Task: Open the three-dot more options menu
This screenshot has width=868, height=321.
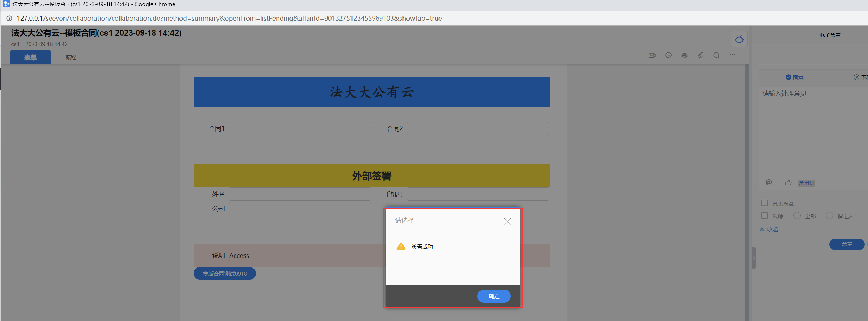Action: [x=733, y=55]
